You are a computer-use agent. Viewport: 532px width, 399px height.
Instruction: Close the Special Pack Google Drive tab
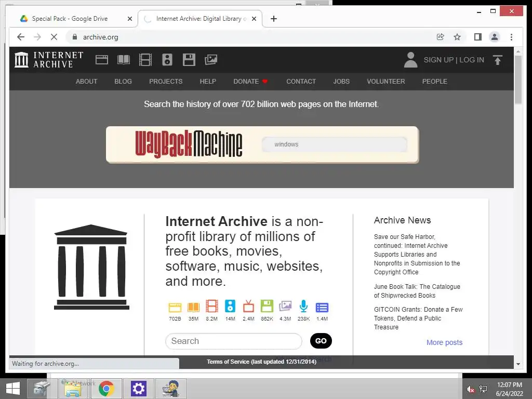129,19
